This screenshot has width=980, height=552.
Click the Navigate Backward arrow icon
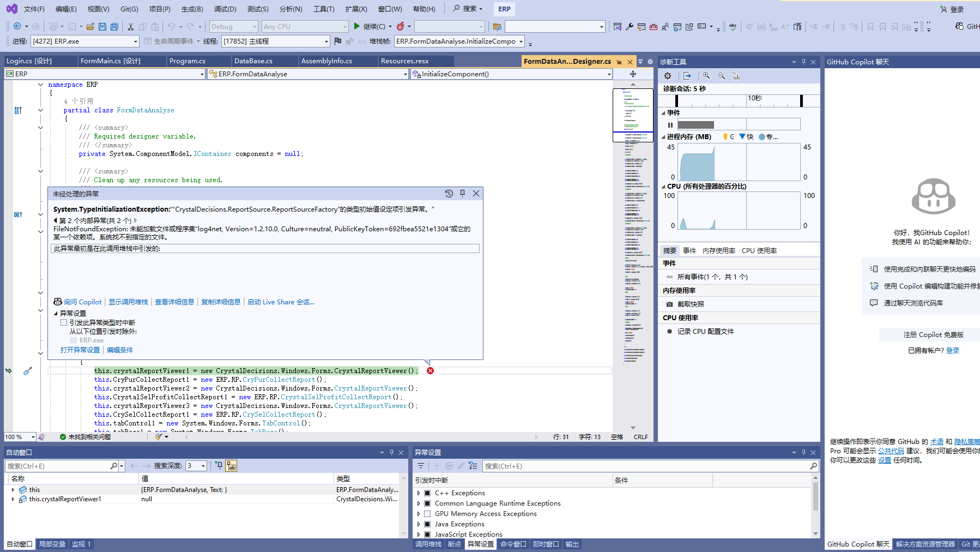(x=17, y=26)
